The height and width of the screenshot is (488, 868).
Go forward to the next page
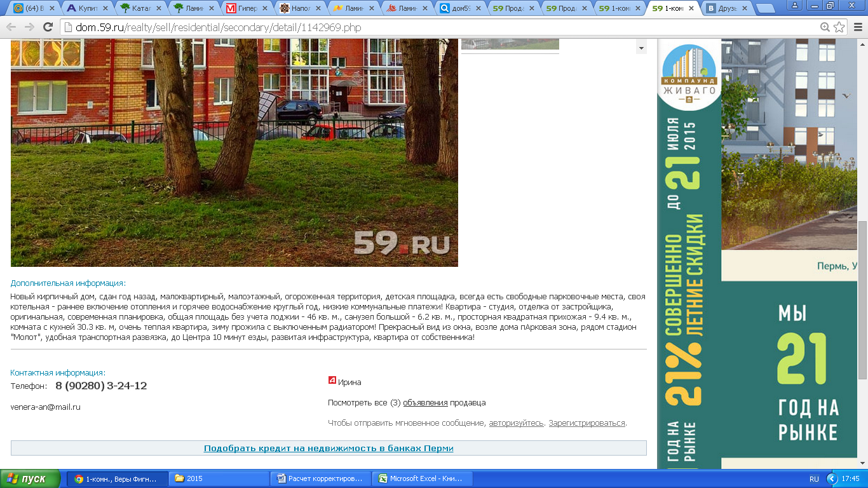pos(29,27)
